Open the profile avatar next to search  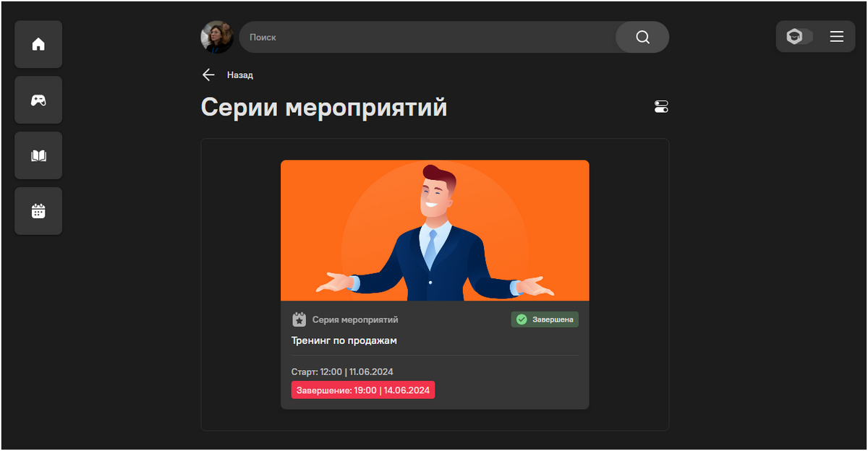pos(217,36)
